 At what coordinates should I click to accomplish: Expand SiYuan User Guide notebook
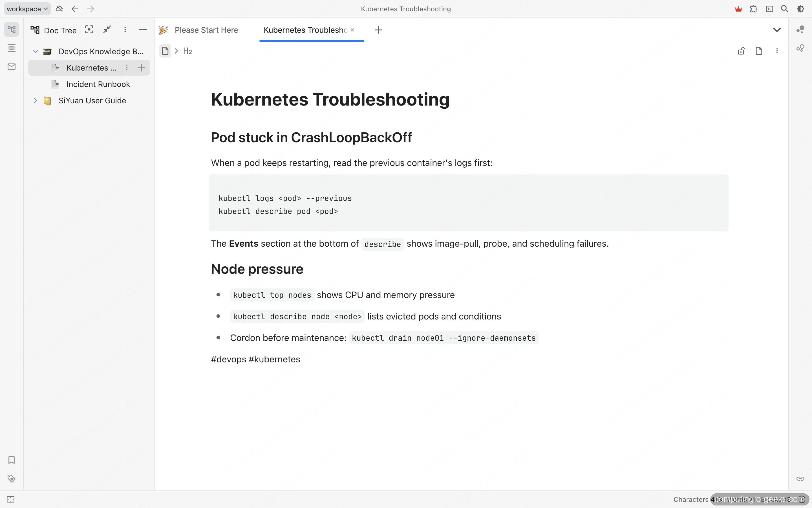click(x=35, y=101)
